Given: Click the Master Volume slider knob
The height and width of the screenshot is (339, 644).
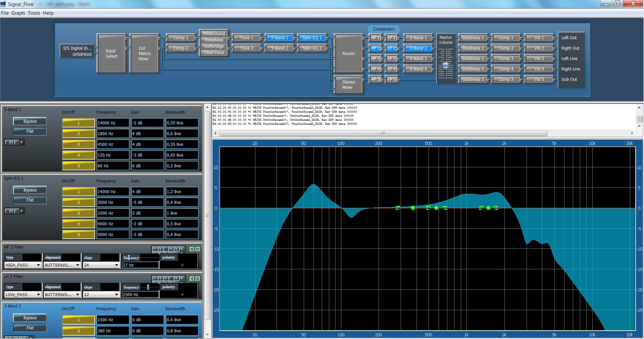Looking at the screenshot, I should 445,65.
